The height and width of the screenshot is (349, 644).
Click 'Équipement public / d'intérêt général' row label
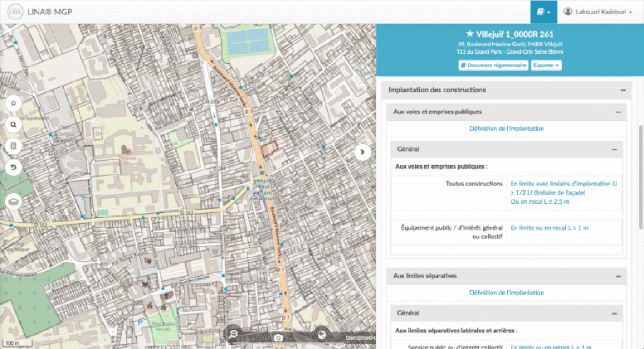(452, 232)
